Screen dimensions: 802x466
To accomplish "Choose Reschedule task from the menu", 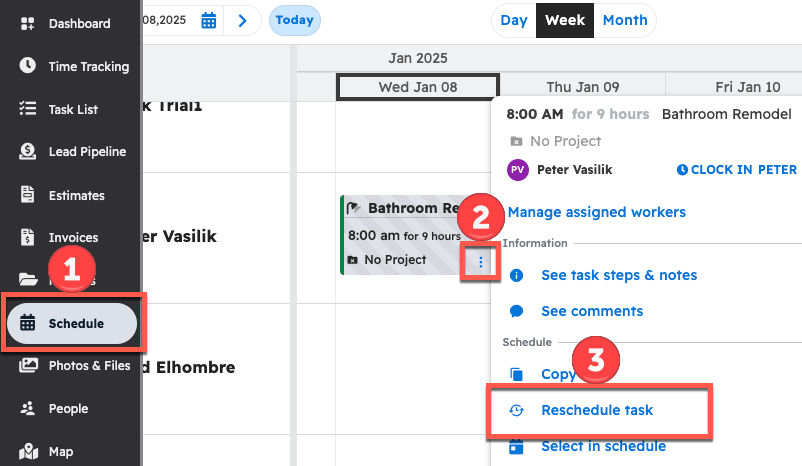I will 596,410.
